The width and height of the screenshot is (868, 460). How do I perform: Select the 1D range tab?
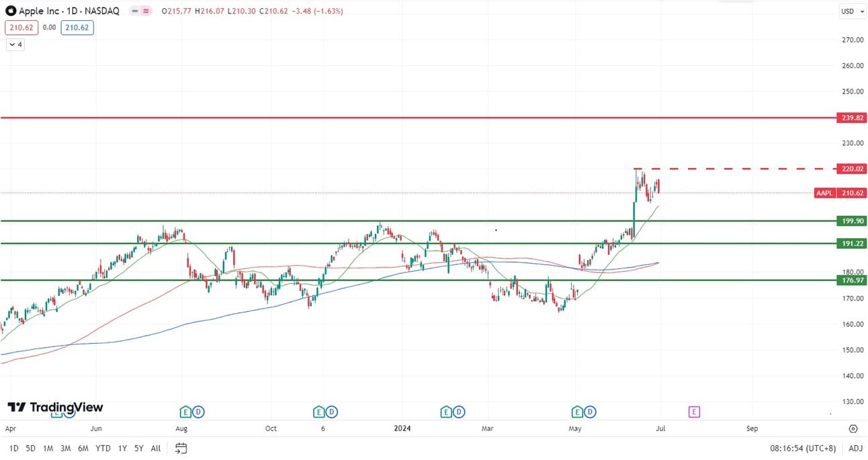13,448
